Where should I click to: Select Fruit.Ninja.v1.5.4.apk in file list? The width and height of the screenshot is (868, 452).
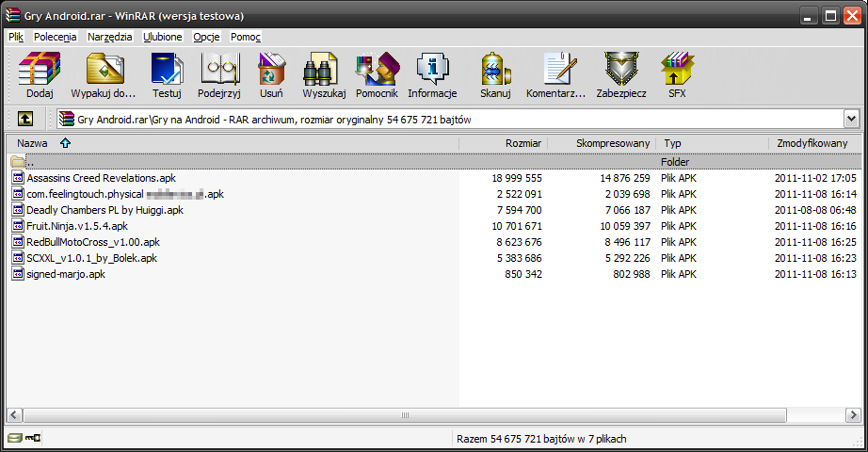click(x=76, y=226)
